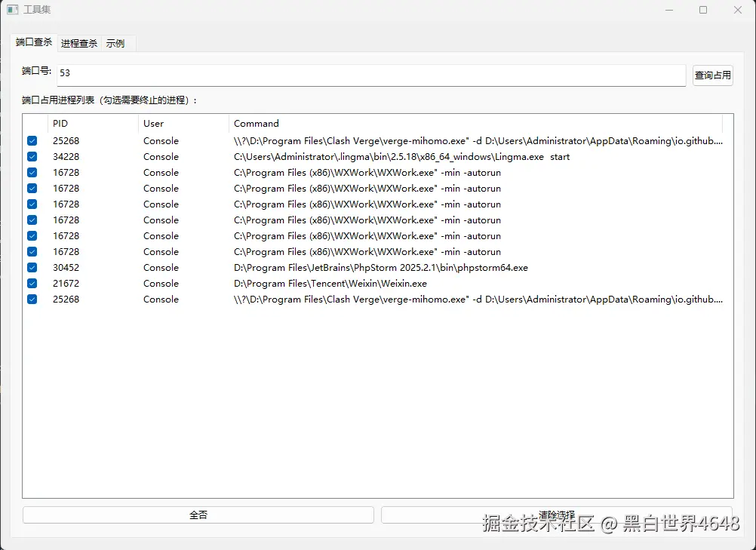Focus the 端口号 input field containing 53
Image resolution: width=756 pixels, height=550 pixels.
point(371,75)
